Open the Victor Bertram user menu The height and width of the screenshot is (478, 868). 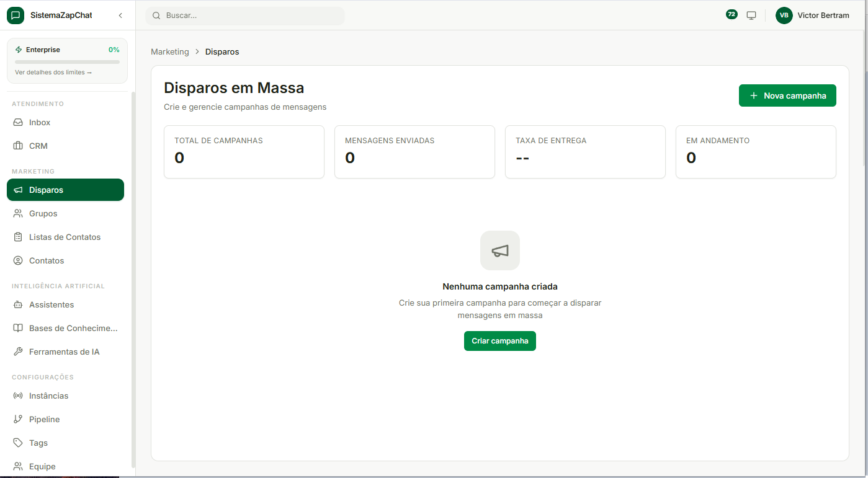point(813,15)
